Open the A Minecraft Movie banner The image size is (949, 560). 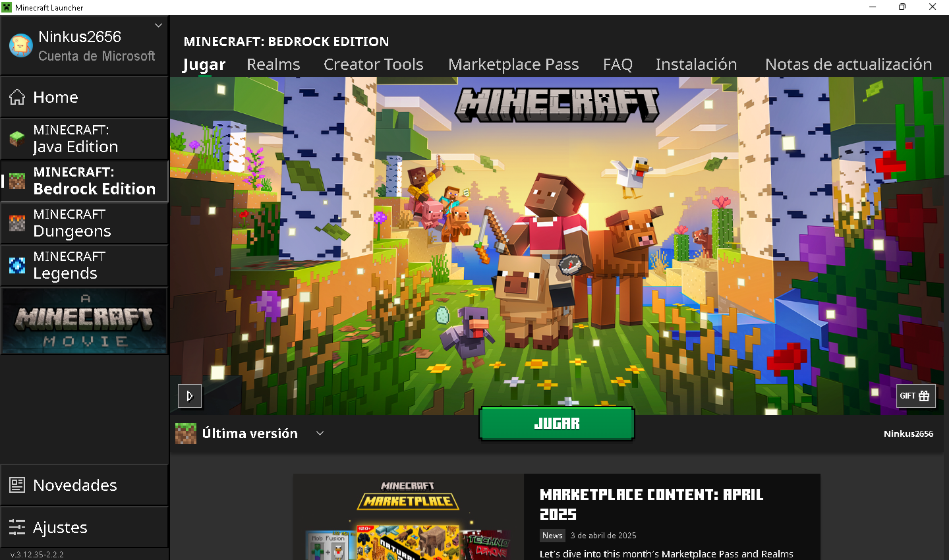tap(84, 321)
